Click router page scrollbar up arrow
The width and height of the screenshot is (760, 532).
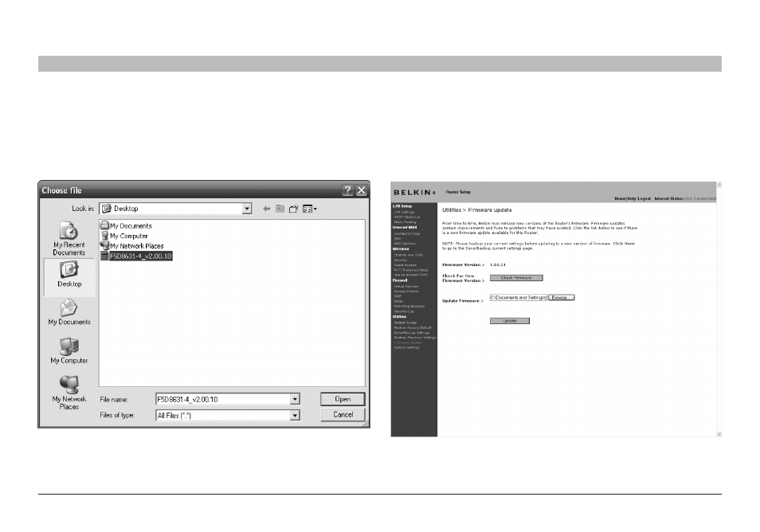(719, 185)
